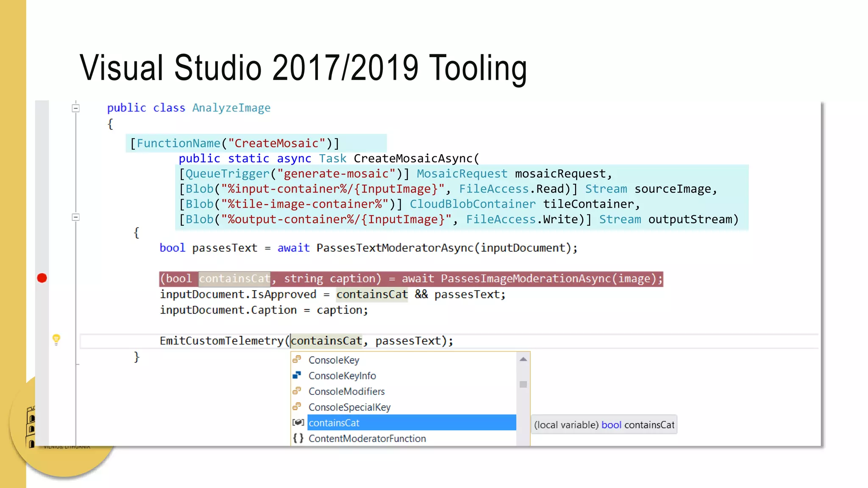Click the PassesImageModerationAsync call on breakpoint line
The height and width of the screenshot is (488, 868).
pos(526,279)
